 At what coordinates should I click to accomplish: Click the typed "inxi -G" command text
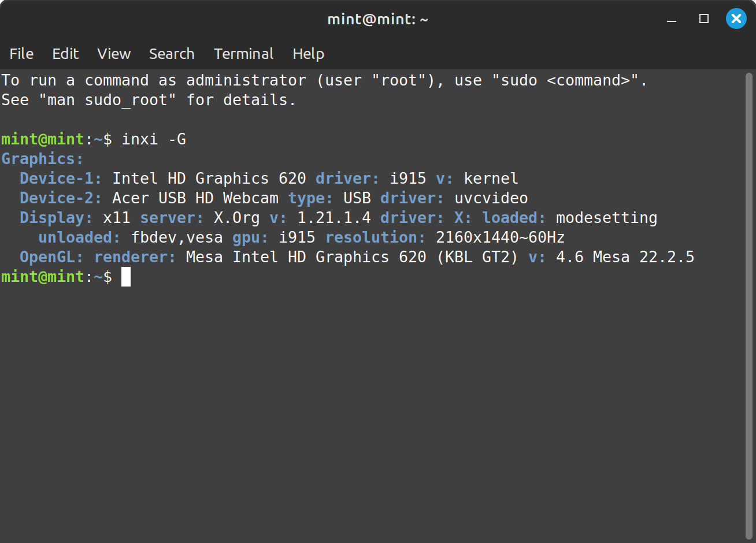(x=154, y=139)
